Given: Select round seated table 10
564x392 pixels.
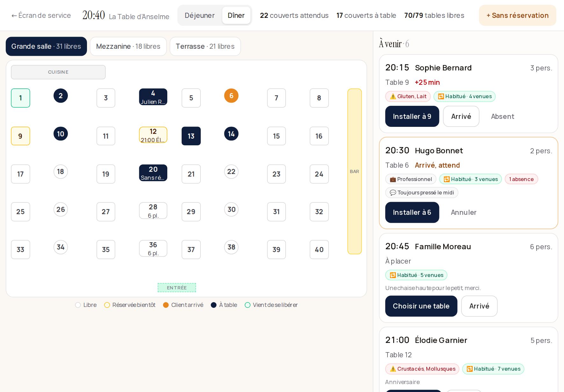Looking at the screenshot, I should coord(61,134).
